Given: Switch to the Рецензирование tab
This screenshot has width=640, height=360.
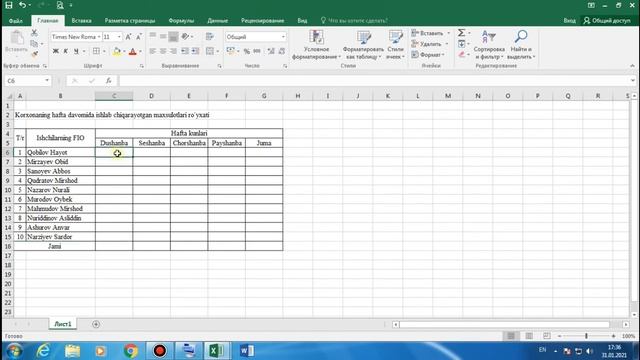Looking at the screenshot, I should [x=262, y=20].
